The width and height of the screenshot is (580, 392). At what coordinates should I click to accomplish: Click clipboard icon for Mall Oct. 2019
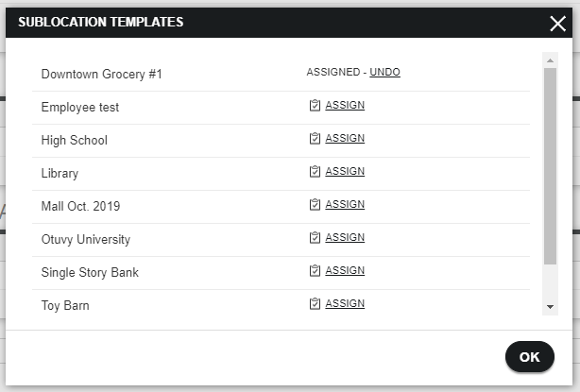(315, 204)
